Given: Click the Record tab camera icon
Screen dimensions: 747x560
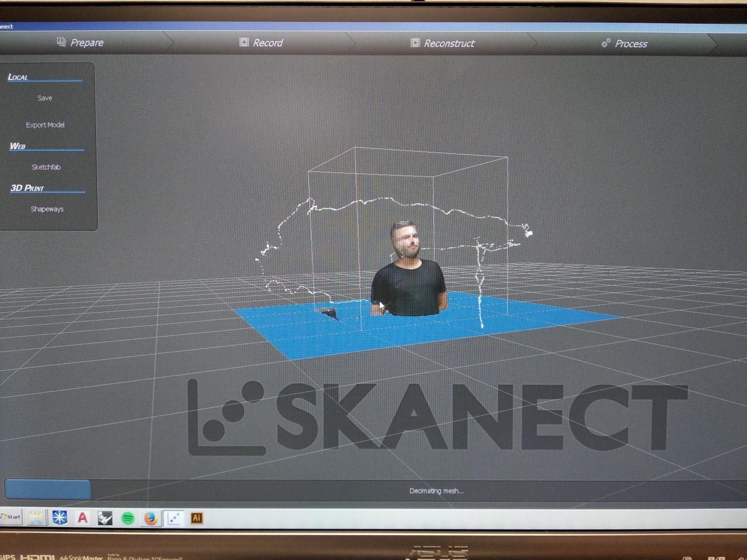Looking at the screenshot, I should tap(244, 42).
